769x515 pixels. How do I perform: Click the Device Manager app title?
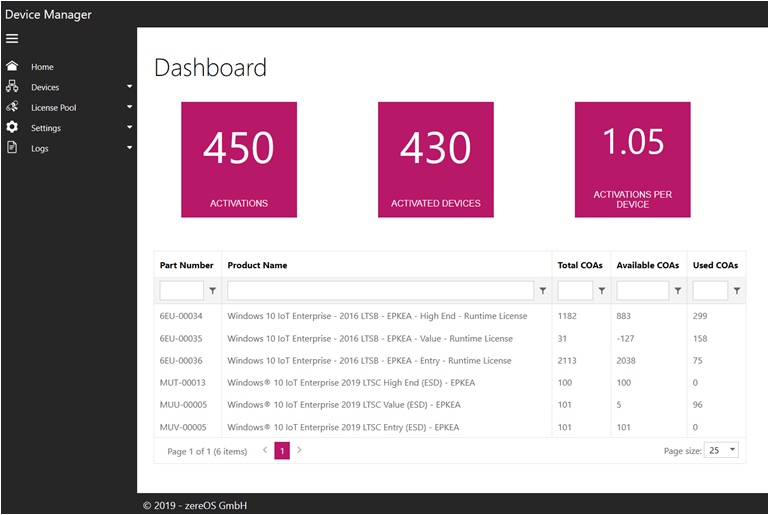[48, 14]
